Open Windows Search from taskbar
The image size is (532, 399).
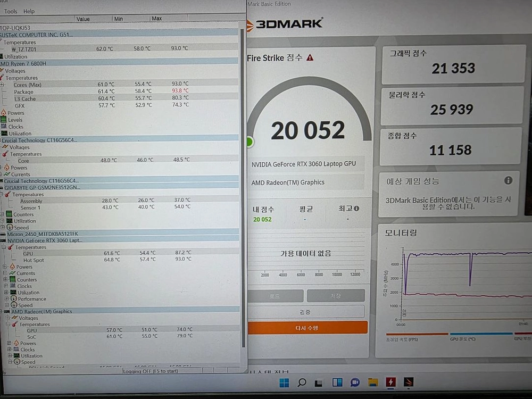click(302, 383)
